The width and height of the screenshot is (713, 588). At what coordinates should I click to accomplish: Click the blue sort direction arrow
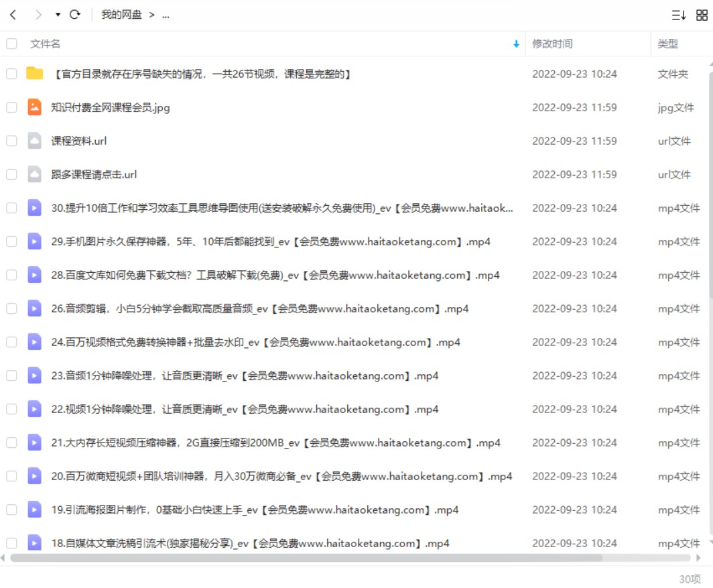click(x=516, y=44)
